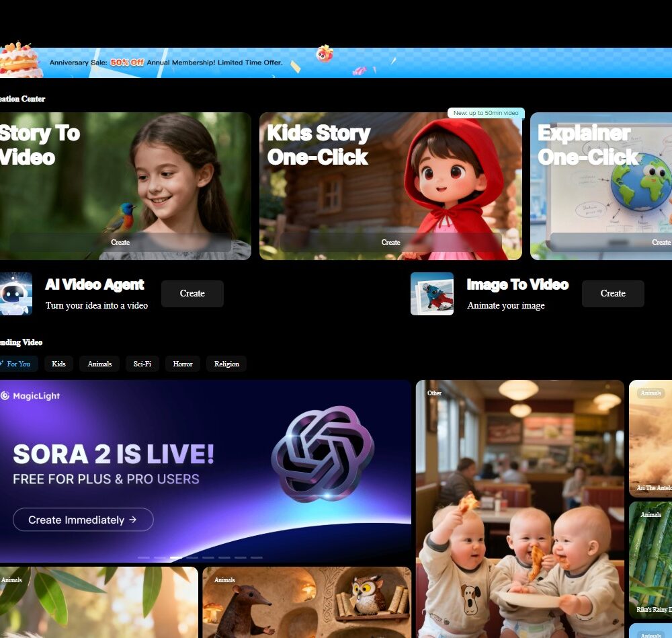
Task: Click Create on the Story To Video card
Action: (x=120, y=242)
